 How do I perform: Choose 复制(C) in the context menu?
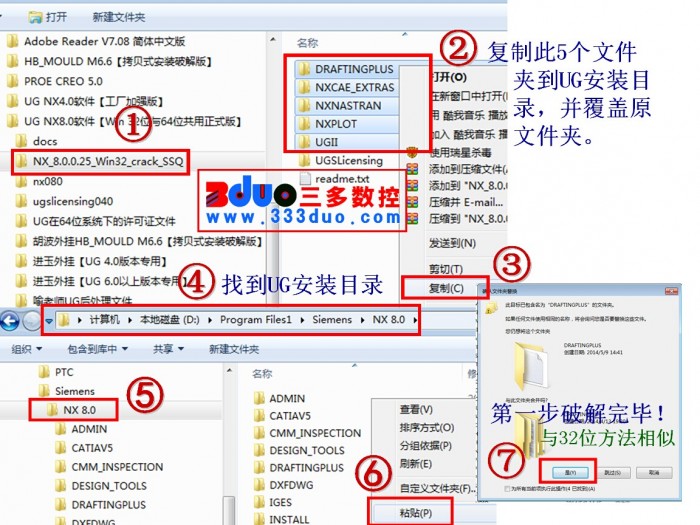(446, 288)
